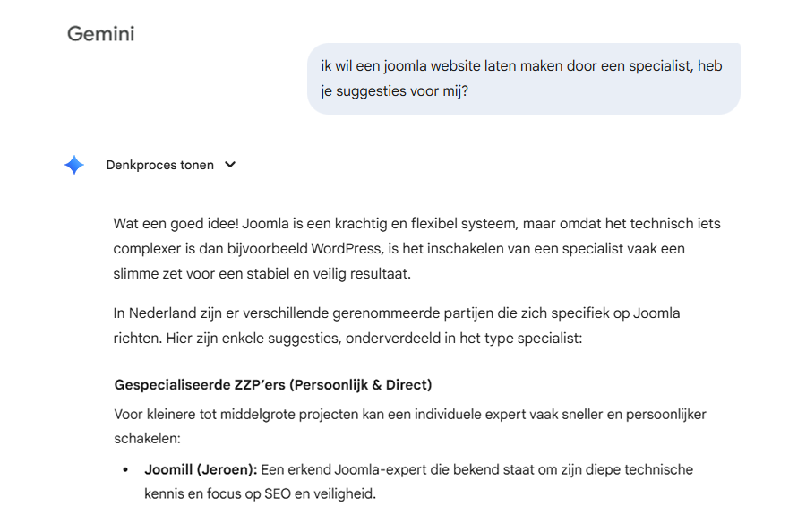The image size is (806, 532).
Task: Click the bullet dot before Joomill
Action: [124, 469]
